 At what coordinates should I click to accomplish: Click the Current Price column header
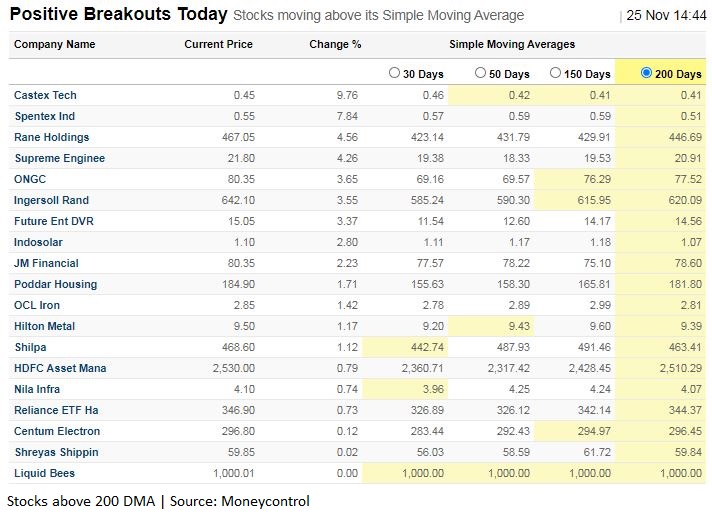(x=218, y=44)
